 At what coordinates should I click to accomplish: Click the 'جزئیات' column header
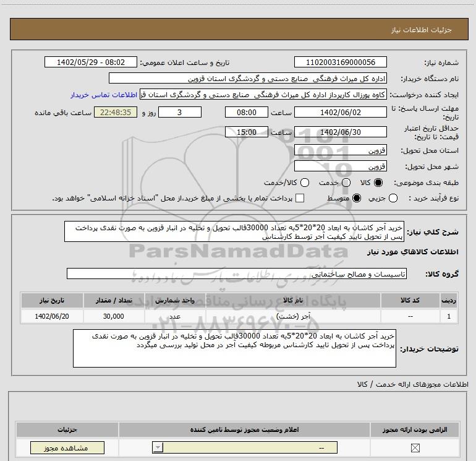(67, 429)
